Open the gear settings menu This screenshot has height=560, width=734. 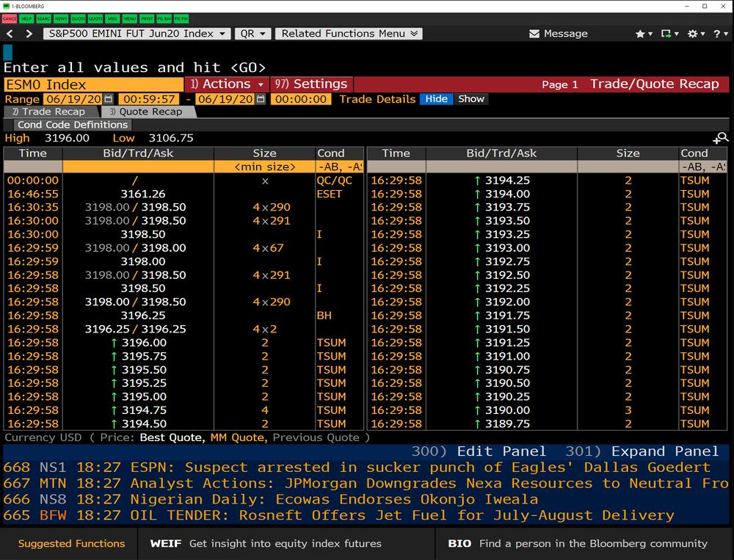pos(696,34)
